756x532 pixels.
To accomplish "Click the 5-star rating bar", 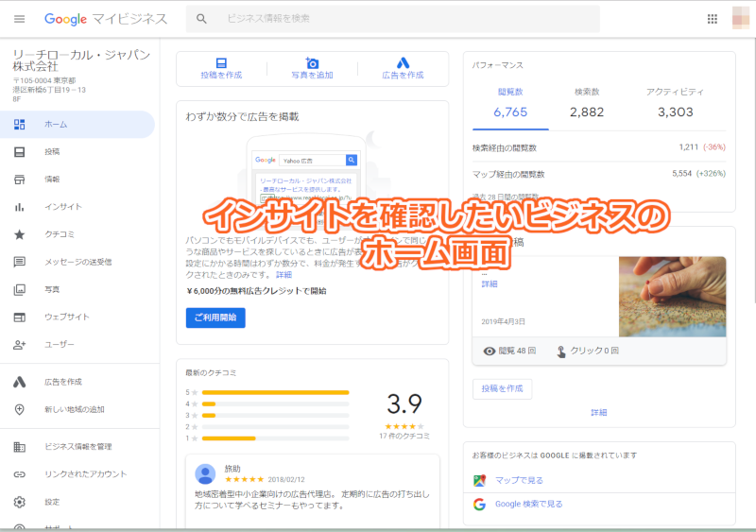I will pyautogui.click(x=275, y=392).
